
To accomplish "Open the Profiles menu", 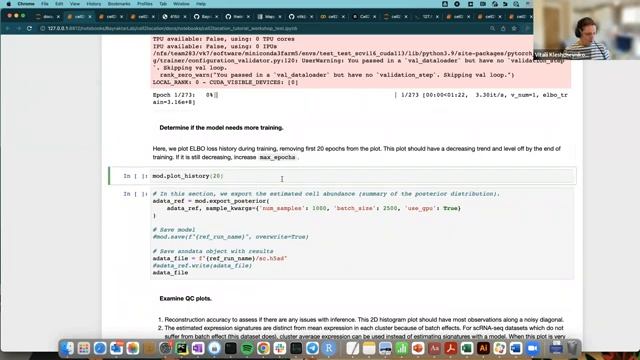I will pos(144,4).
